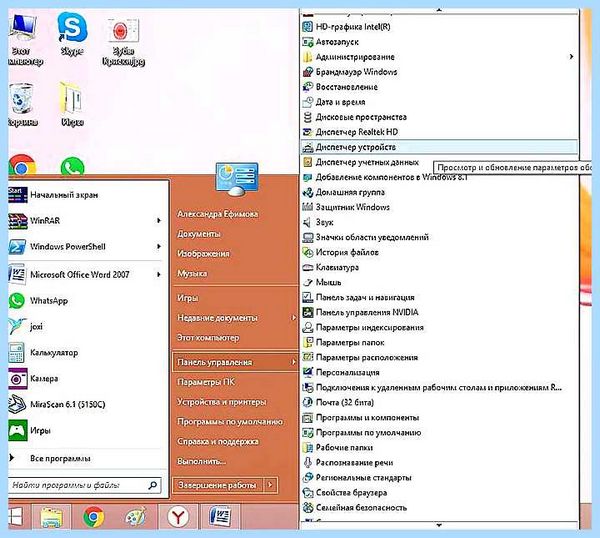Open Игры green gamepad icon
The height and width of the screenshot is (538, 600).
18,430
